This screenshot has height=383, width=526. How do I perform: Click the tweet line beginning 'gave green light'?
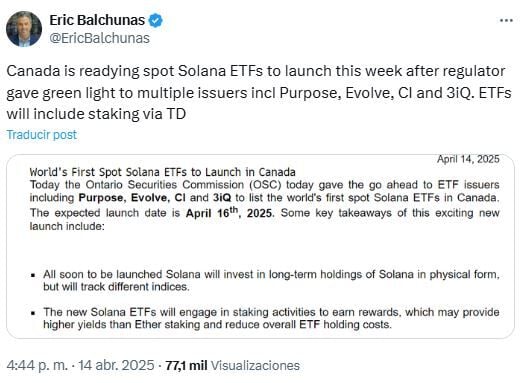(259, 93)
